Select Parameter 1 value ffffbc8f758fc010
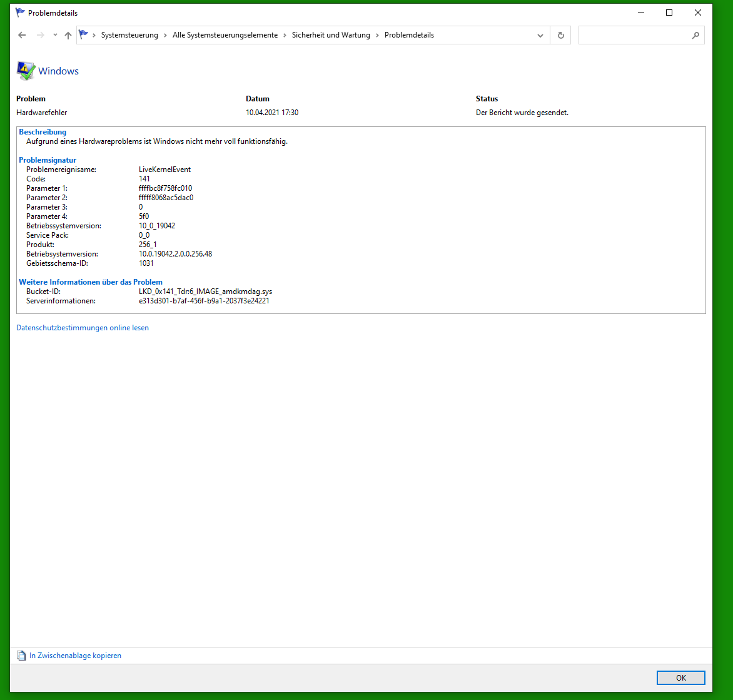The height and width of the screenshot is (700, 733). tap(166, 188)
